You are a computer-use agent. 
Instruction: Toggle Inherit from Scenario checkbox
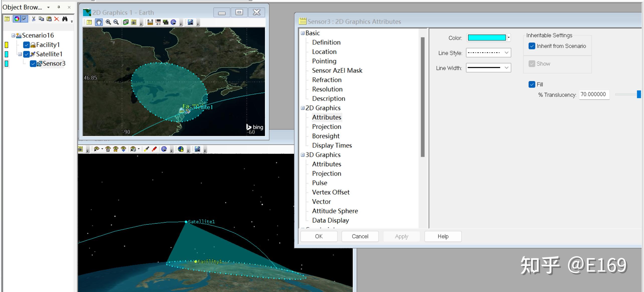(x=532, y=46)
